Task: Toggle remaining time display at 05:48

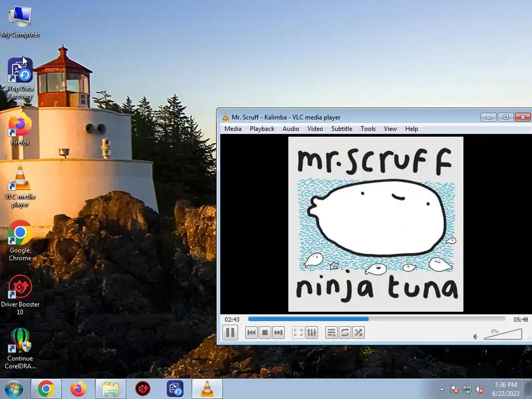Action: 521,320
